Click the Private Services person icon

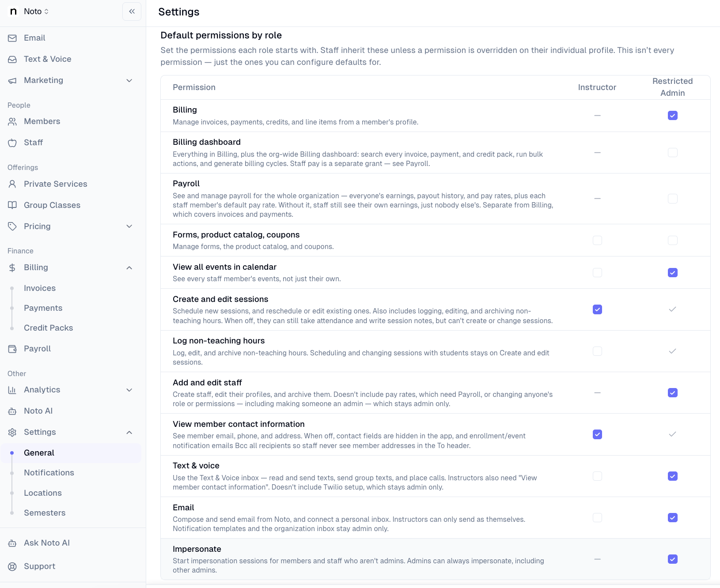click(x=12, y=184)
